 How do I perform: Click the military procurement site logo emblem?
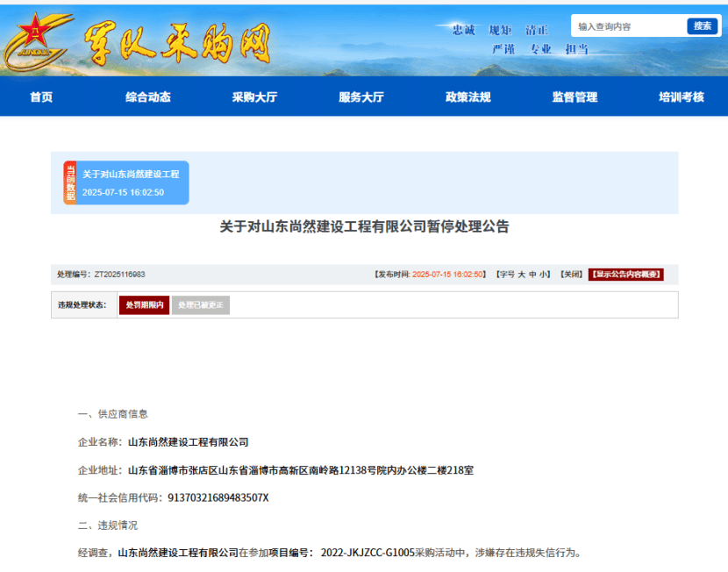[x=38, y=42]
